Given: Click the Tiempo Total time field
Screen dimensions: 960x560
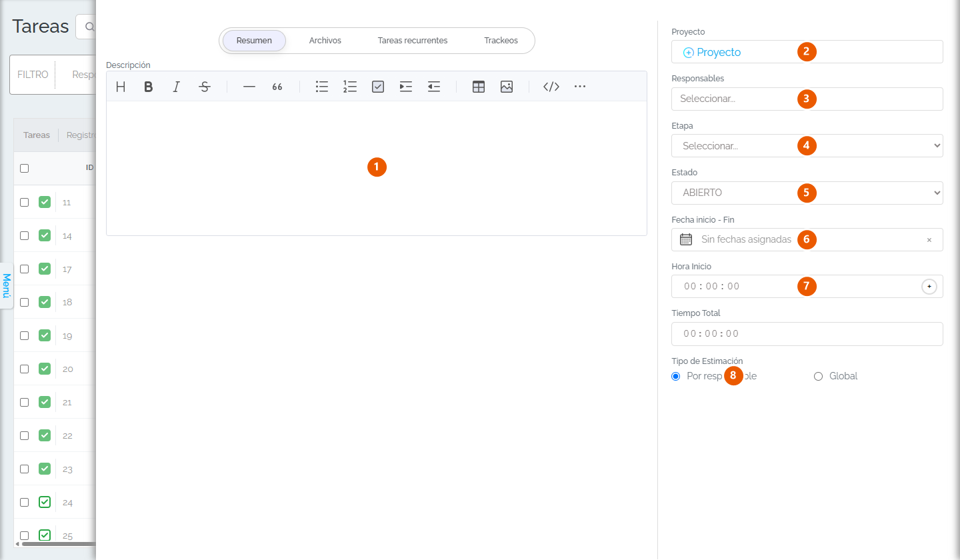Looking at the screenshot, I should click(807, 333).
